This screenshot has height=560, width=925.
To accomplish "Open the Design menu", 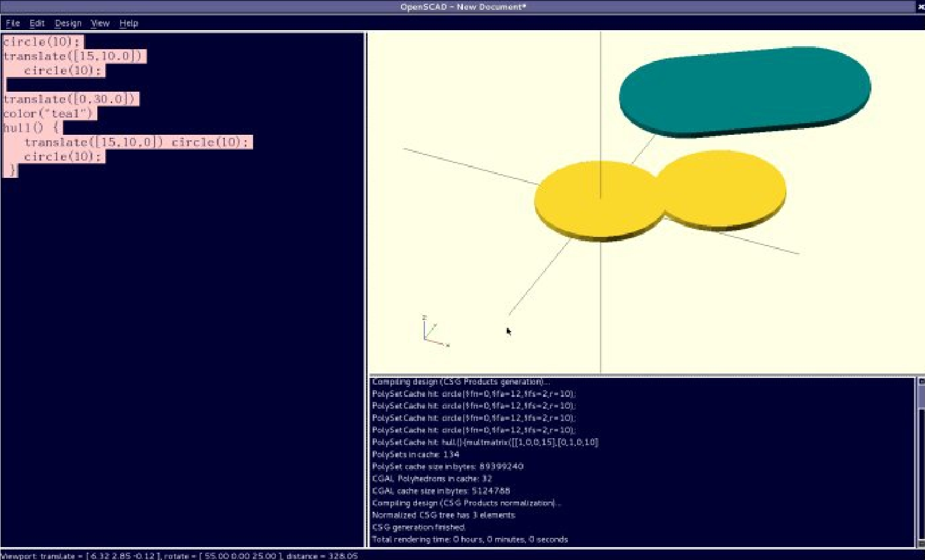I will coord(68,23).
